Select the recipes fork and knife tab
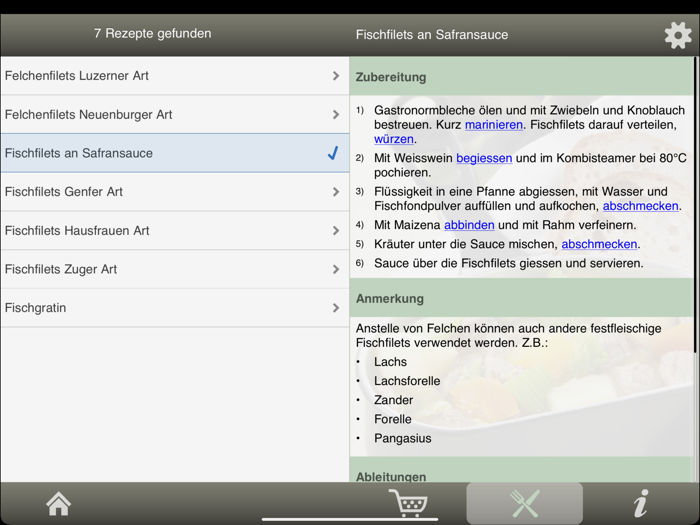Viewport: 700px width, 525px height. pos(525,504)
